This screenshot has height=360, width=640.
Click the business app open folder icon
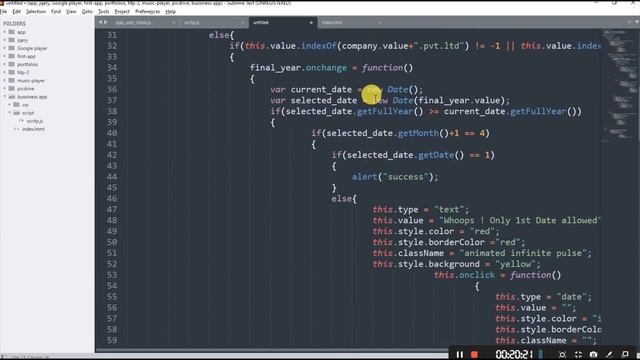point(11,97)
